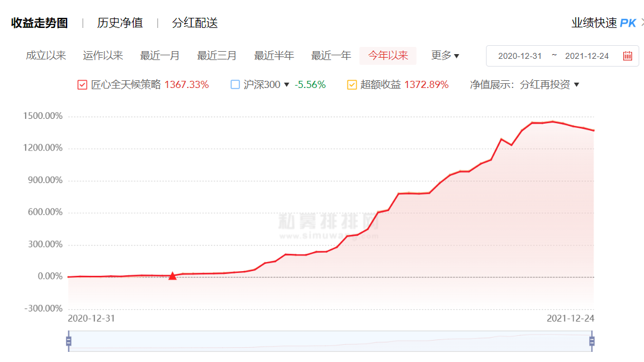Click the red triangle marker on chart

(172, 276)
